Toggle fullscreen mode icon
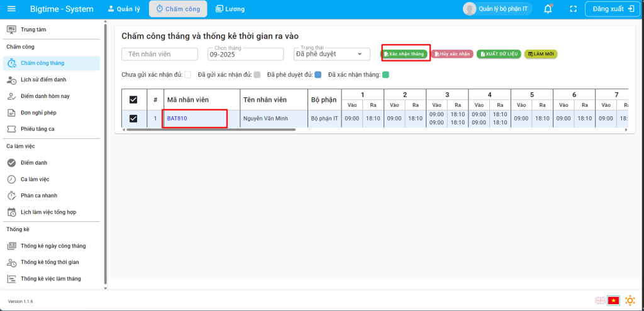 pos(573,9)
